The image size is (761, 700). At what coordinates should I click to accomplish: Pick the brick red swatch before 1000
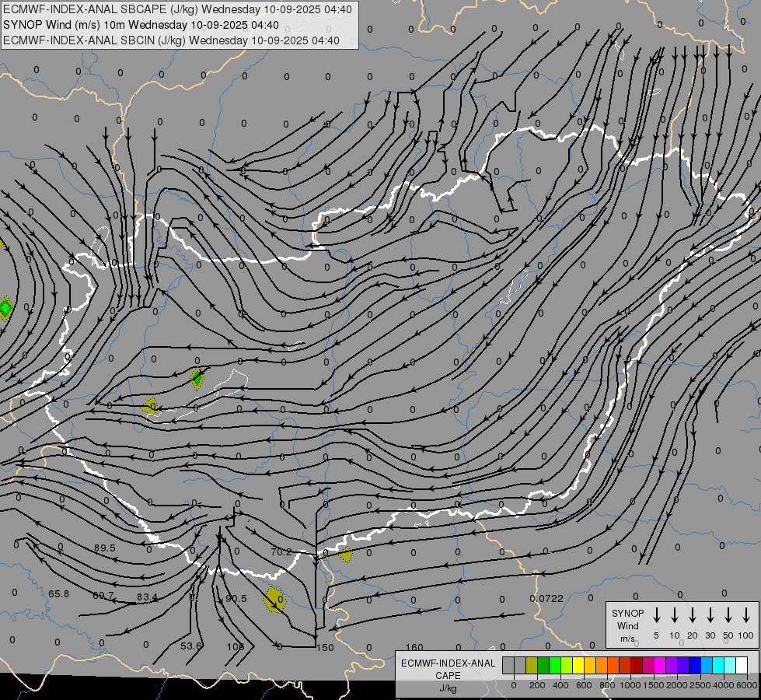[x=625, y=665]
